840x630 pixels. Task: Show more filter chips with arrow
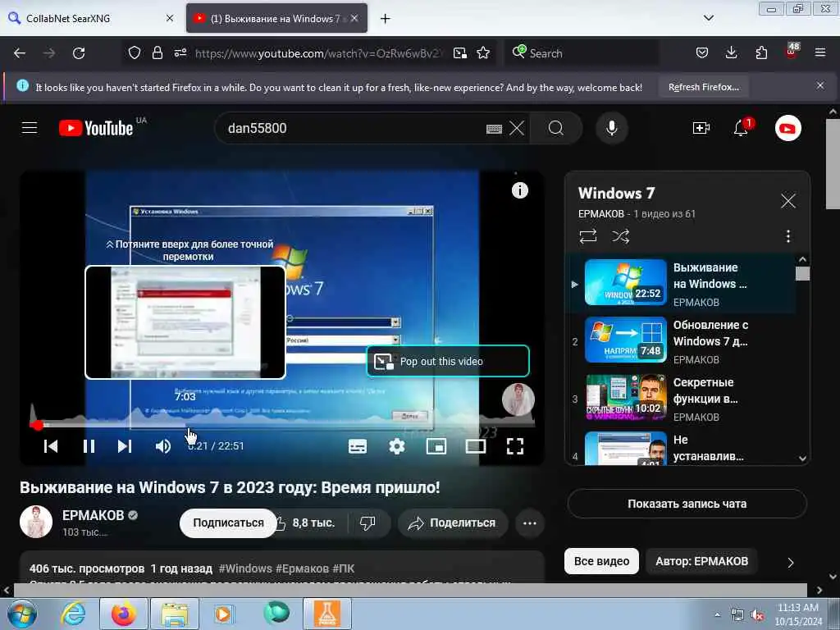[x=790, y=563]
